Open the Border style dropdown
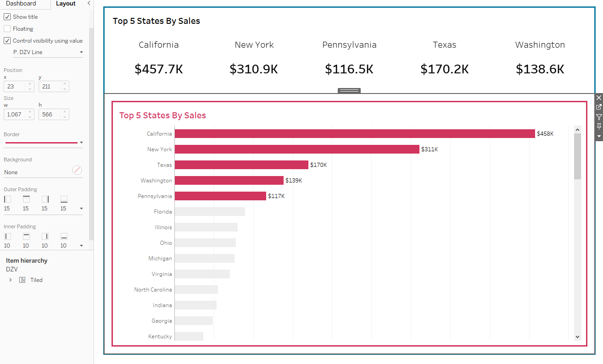This screenshot has height=364, width=603. 81,143
